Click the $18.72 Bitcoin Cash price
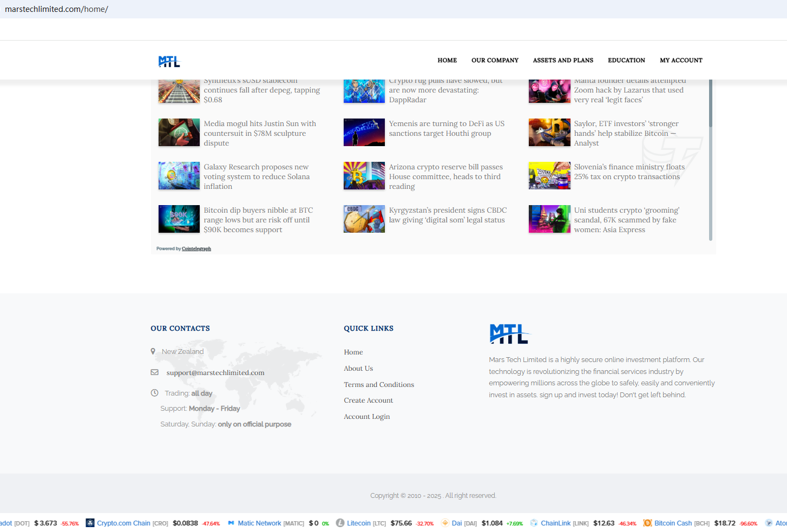Screen dimensions: 787x532 (725, 523)
